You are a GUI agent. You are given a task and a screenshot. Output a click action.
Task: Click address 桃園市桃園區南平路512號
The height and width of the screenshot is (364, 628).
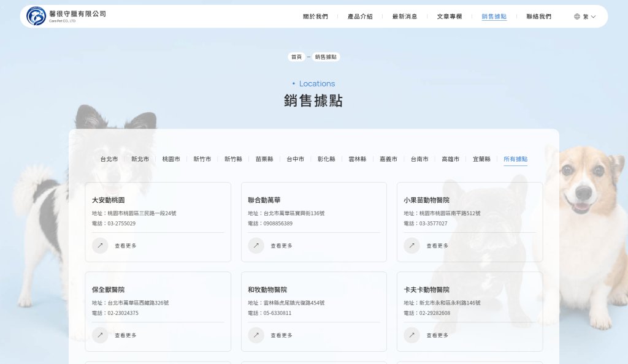pos(450,213)
